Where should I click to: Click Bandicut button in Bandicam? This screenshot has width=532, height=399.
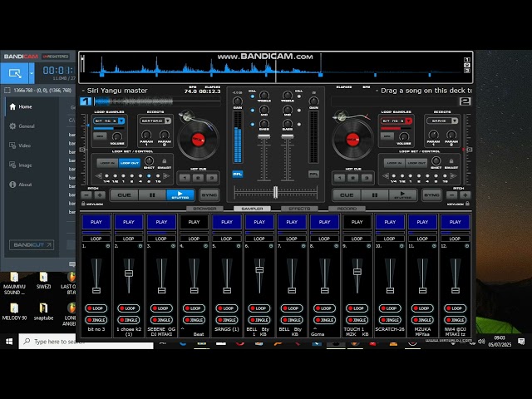32,244
